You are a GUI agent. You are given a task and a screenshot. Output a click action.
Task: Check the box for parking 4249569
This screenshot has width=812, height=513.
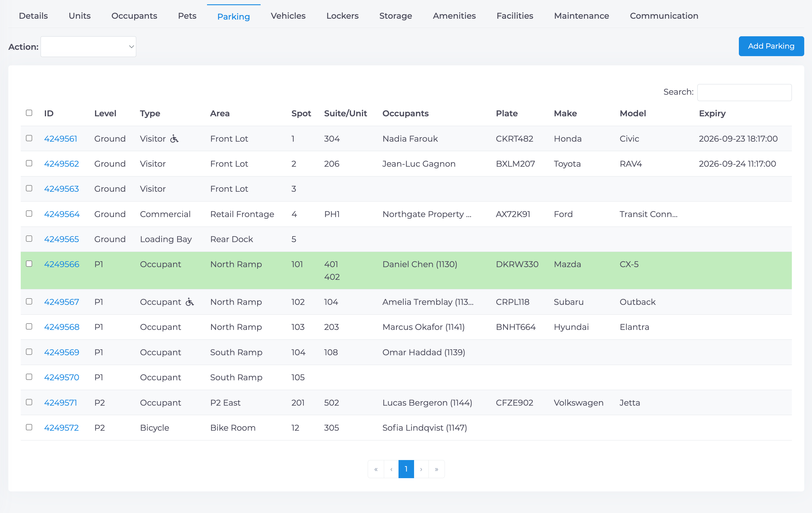click(29, 351)
